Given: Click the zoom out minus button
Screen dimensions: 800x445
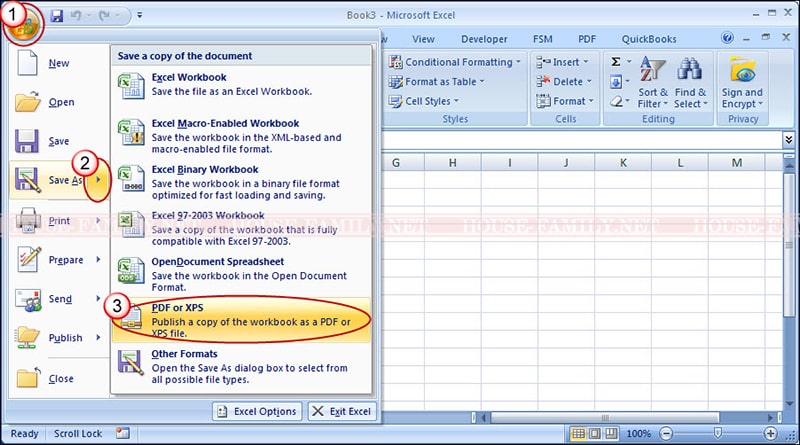Looking at the screenshot, I should pos(666,434).
